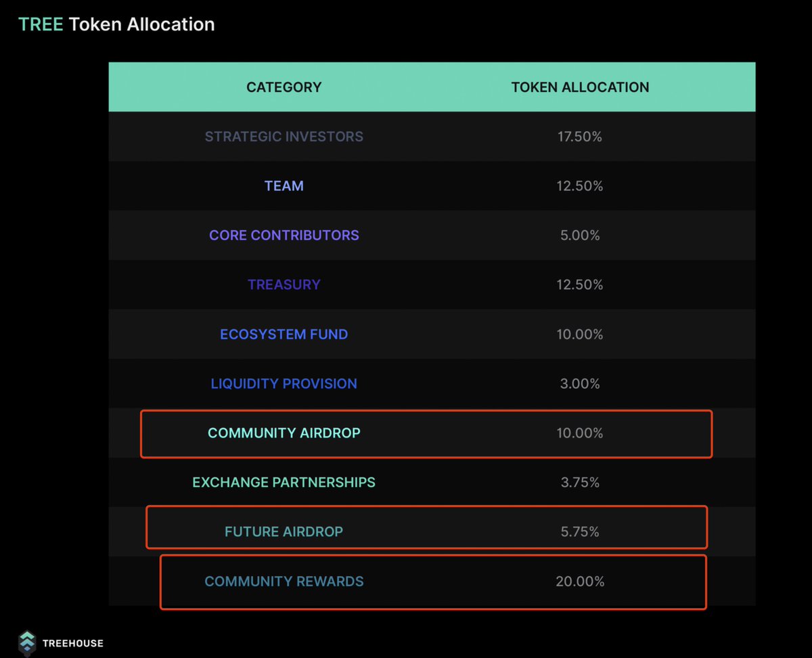Click the 5.00% core contributors value

tap(580, 235)
